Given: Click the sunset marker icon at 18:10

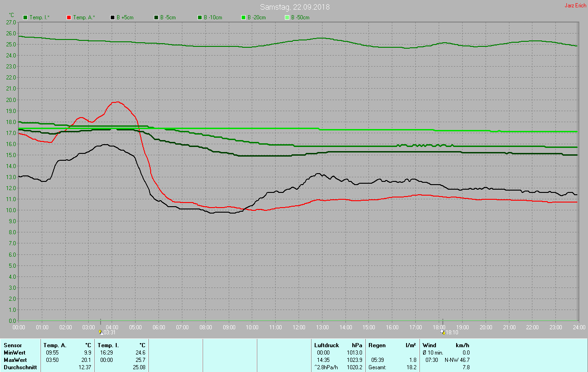Looking at the screenshot, I should point(442,332).
